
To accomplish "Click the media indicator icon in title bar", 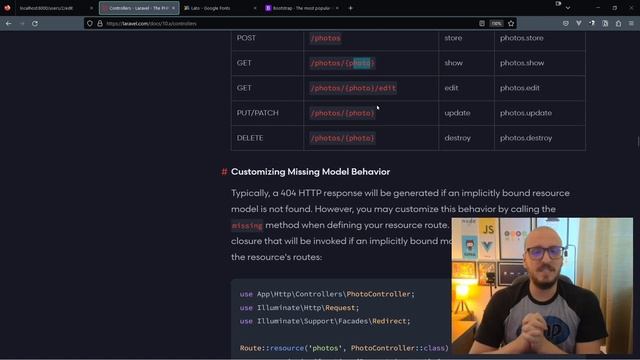I will coord(558,4).
